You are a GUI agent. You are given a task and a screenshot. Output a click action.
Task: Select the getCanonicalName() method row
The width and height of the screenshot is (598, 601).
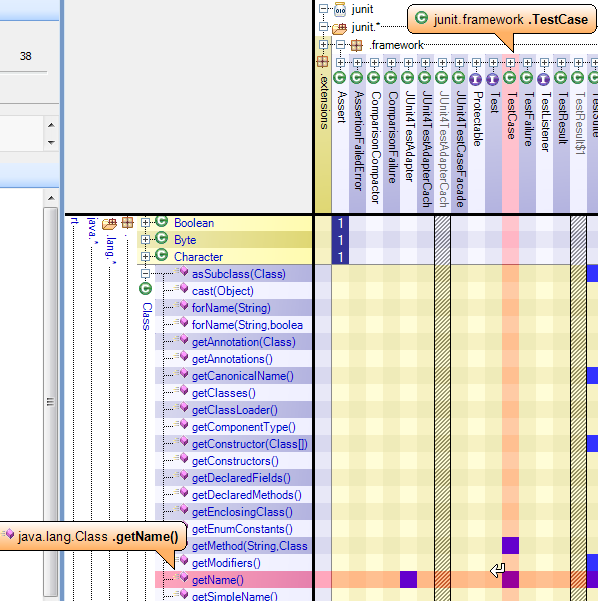click(x=233, y=376)
